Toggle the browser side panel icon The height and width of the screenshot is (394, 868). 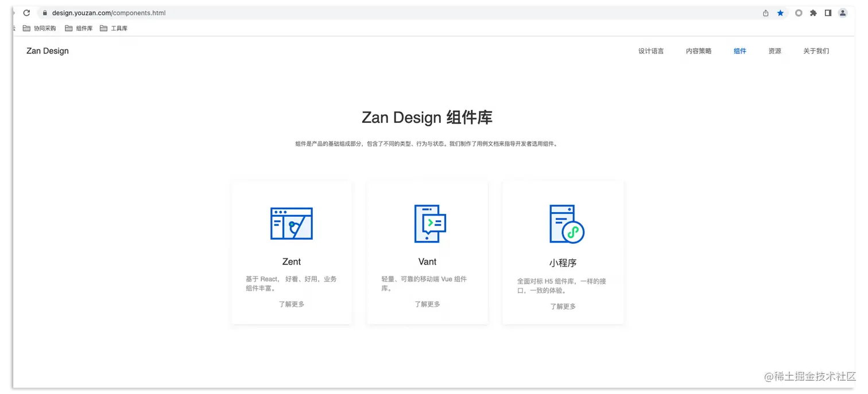pos(828,13)
